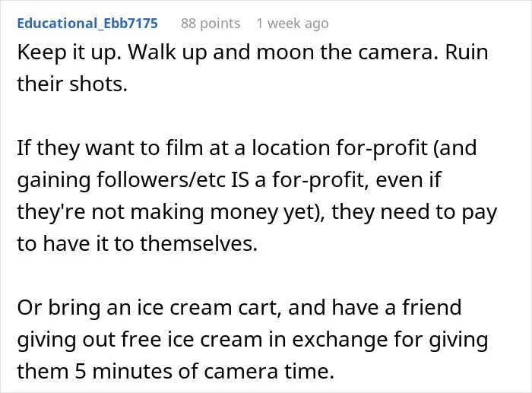The height and width of the screenshot is (393, 532).
Task: Click the line starting 'gaining followers/etc'
Action: click(x=230, y=180)
